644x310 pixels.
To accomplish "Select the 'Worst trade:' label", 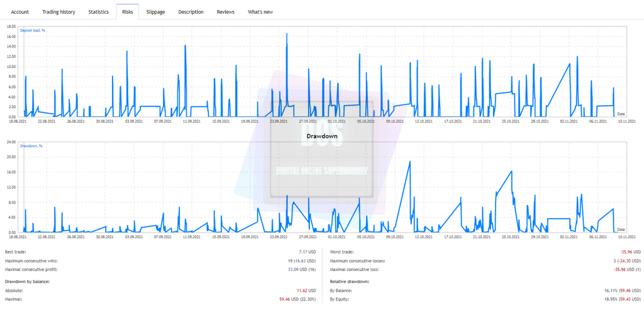I will pos(341,252).
